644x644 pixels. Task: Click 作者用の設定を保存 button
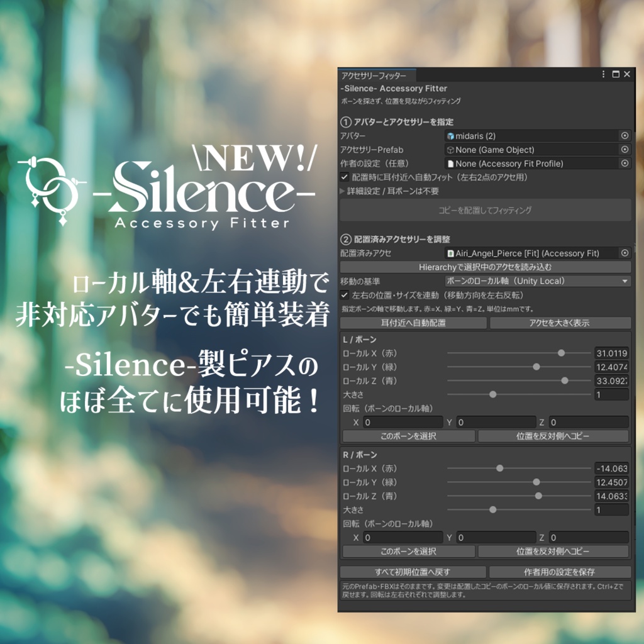point(560,572)
